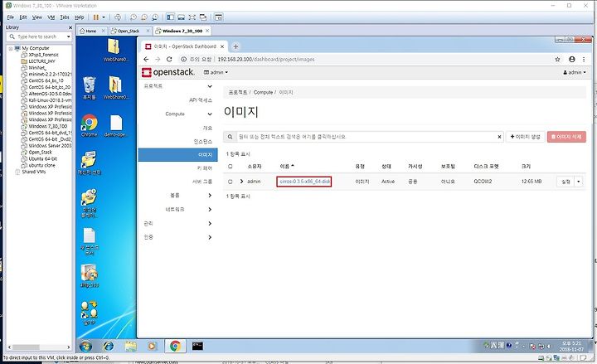The image size is (597, 364).
Task: Select Shared VMs in the library
Action: pos(33,172)
